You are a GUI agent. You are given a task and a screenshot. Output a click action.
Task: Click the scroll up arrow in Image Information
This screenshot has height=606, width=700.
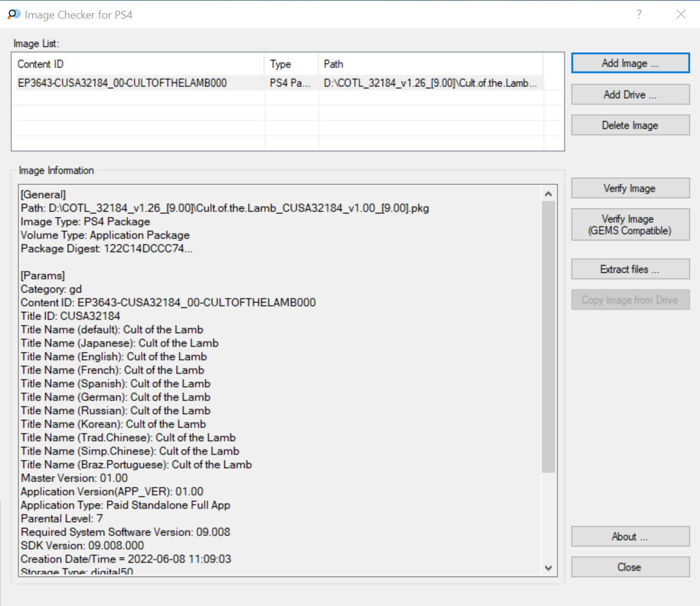point(548,194)
